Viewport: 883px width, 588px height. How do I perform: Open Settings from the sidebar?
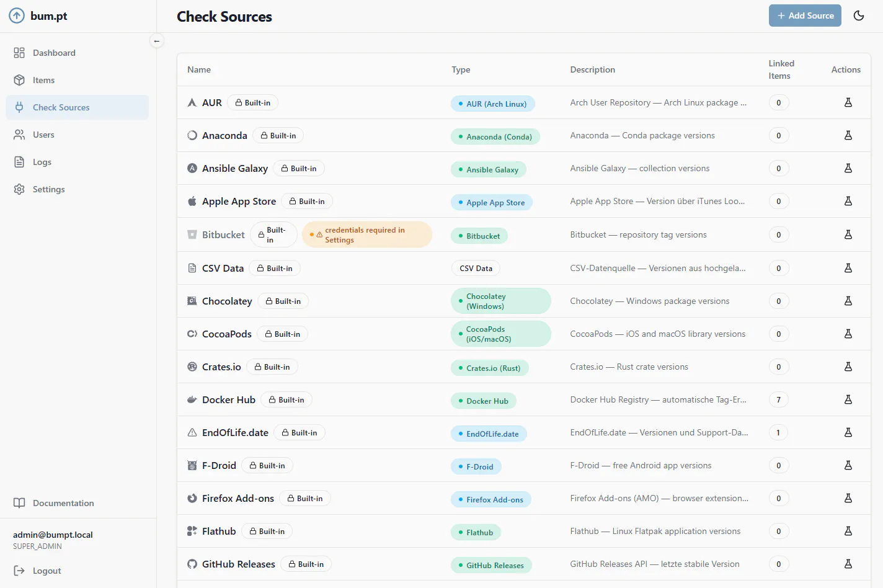click(x=78, y=189)
